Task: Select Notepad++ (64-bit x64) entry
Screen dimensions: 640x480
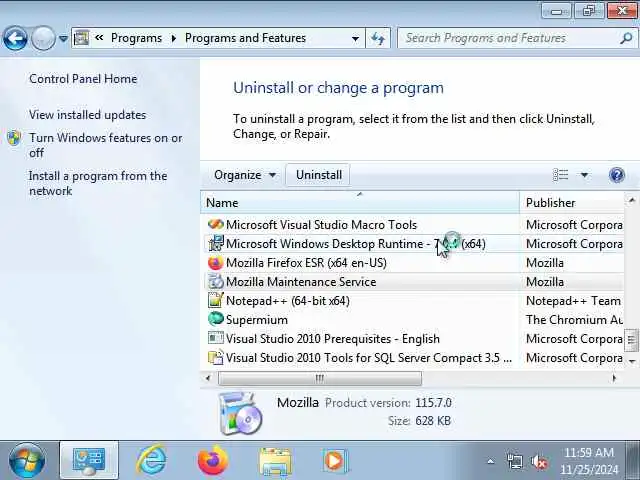Action: coord(412,301)
